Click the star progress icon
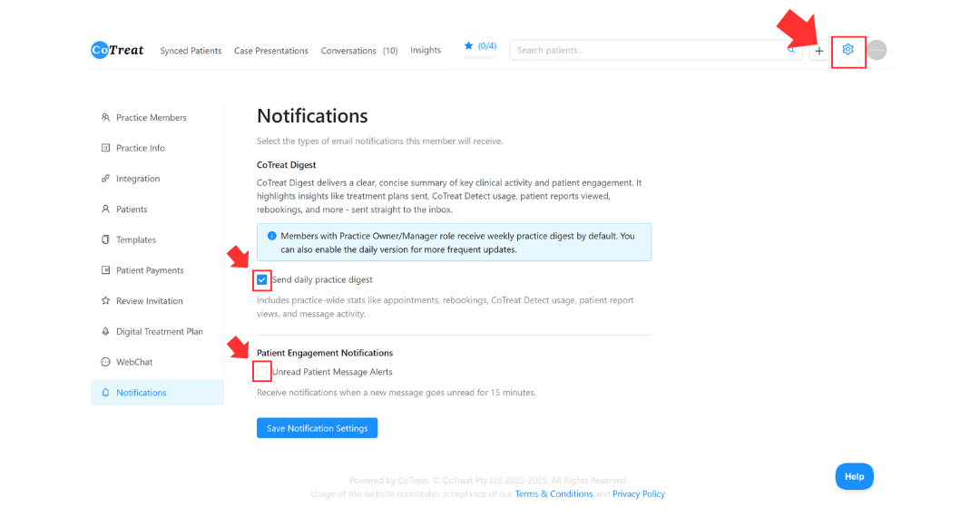The image size is (980, 517). (x=469, y=45)
